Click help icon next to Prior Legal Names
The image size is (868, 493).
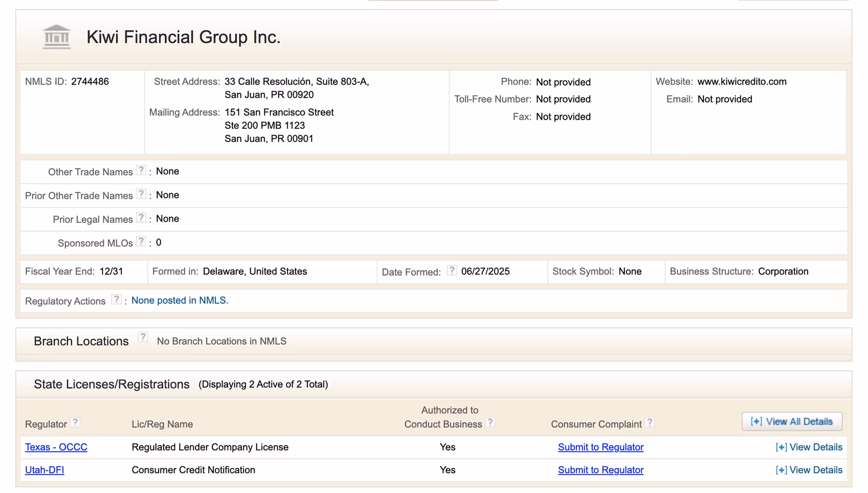pos(141,218)
